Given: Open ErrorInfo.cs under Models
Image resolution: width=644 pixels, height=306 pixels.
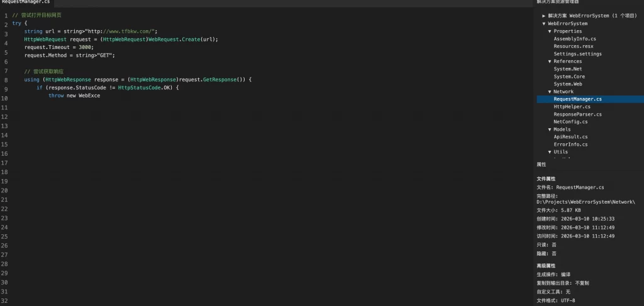Looking at the screenshot, I should 570,145.
